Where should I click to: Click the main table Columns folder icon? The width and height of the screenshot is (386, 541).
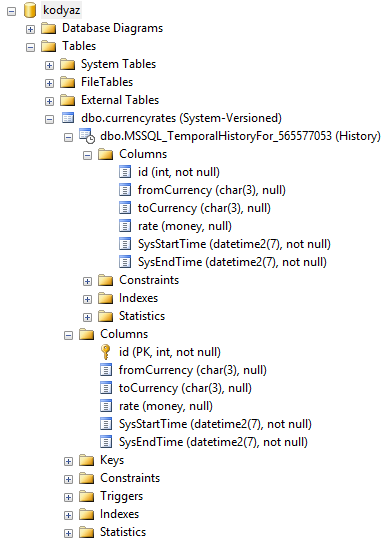coord(87,334)
